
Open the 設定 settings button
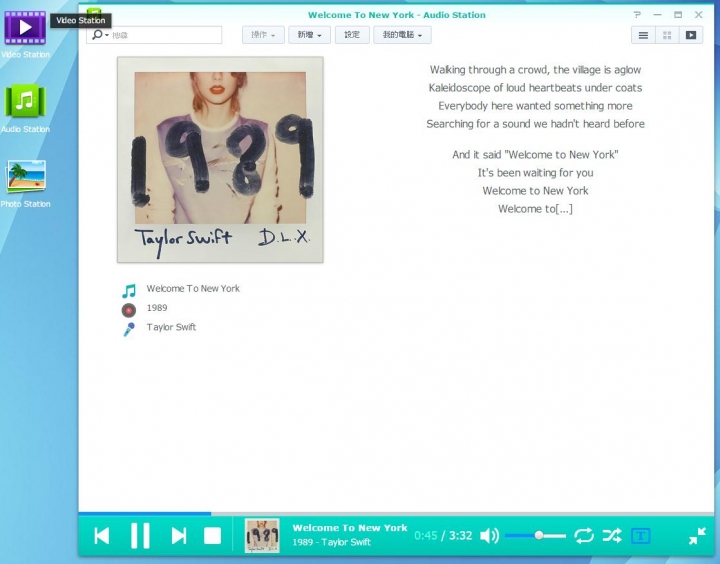coord(352,35)
